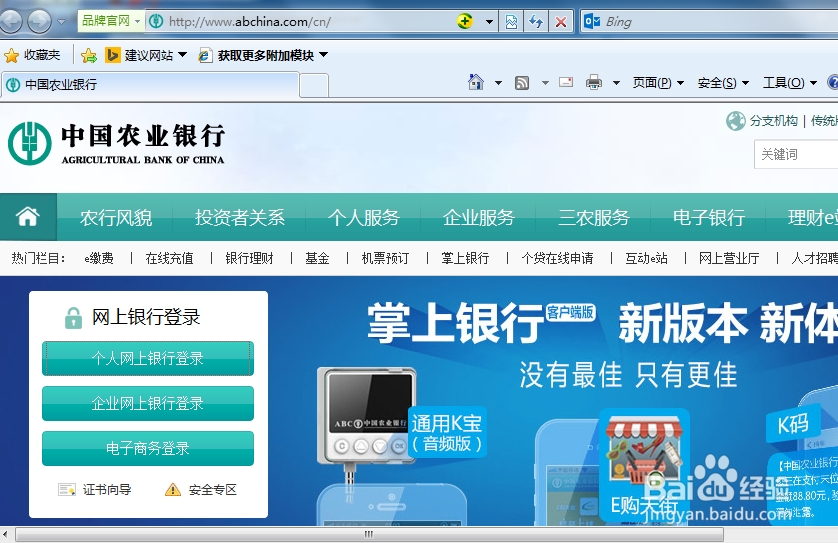Screen dimensions: 838x543
Task: Click the read mail icon
Action: [x=566, y=82]
